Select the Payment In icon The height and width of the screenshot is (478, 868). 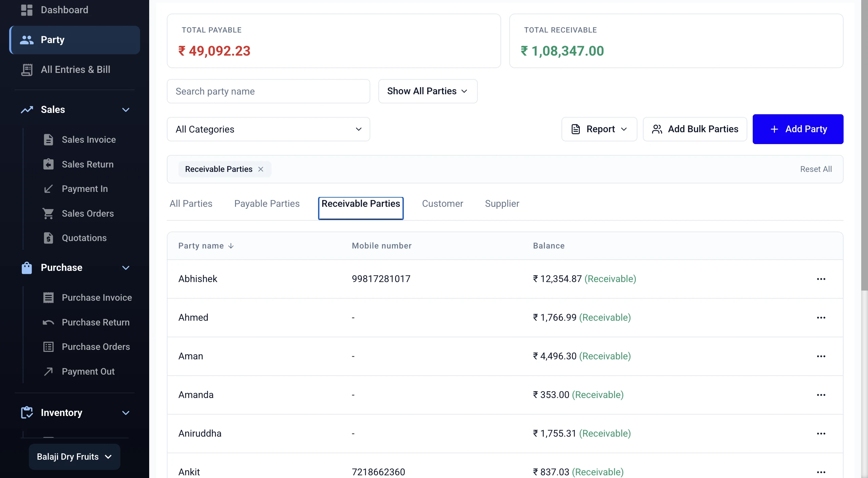click(48, 189)
